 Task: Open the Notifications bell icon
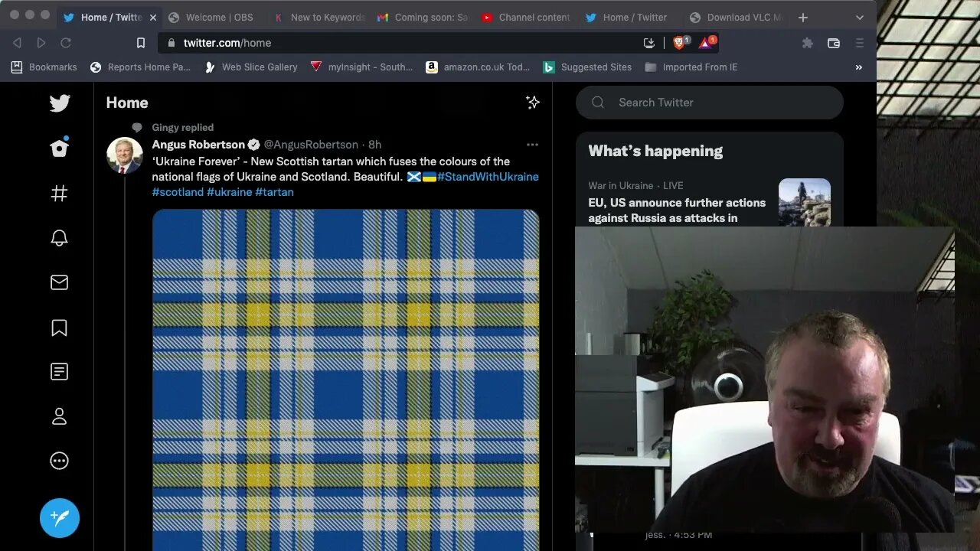coord(59,238)
